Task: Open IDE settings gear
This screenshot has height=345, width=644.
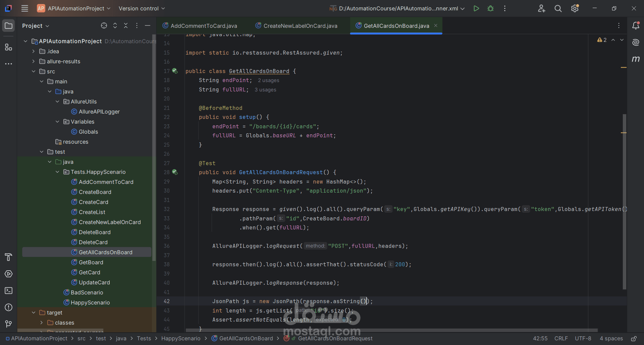Action: coord(575,8)
